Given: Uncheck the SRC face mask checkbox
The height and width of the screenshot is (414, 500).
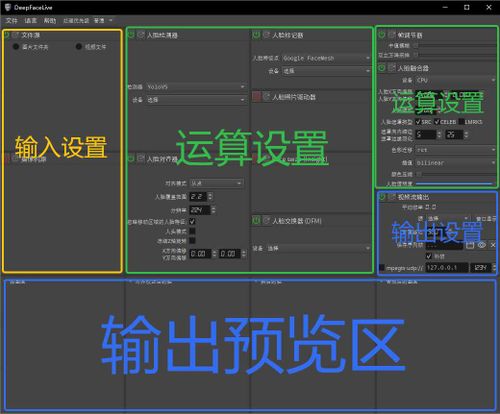Looking at the screenshot, I should pyautogui.click(x=418, y=122).
